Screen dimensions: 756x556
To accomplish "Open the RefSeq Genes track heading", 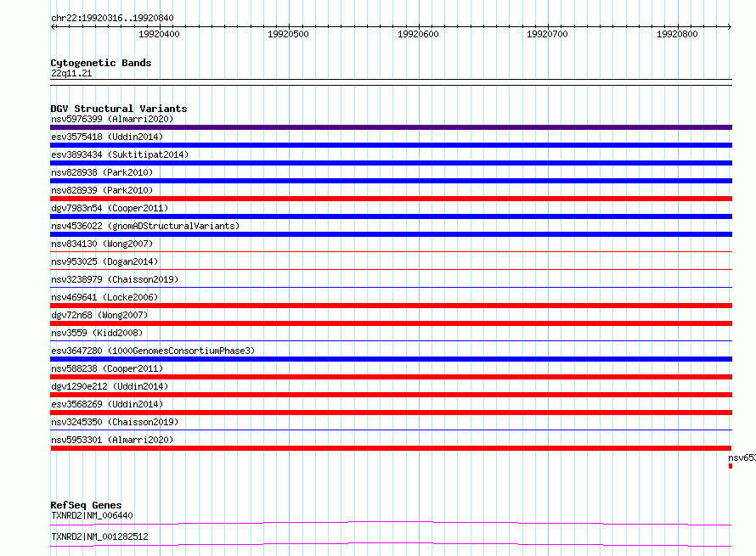I will pos(86,505).
